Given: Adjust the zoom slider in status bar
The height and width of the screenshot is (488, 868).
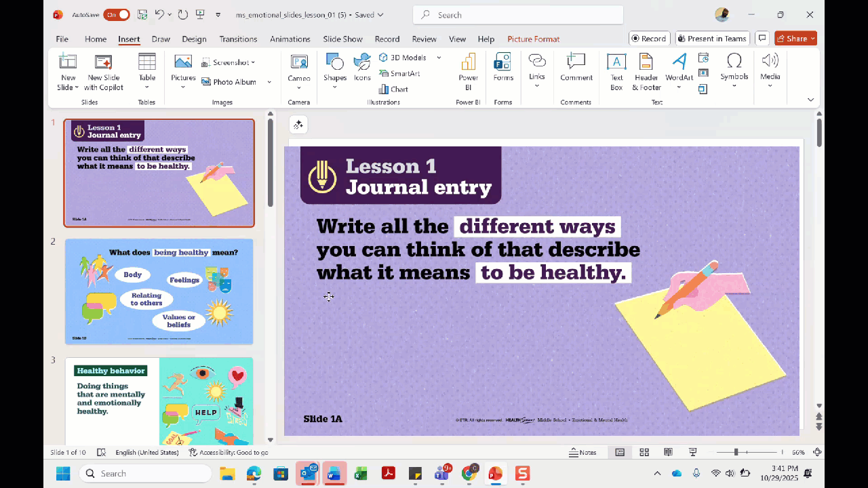Looking at the screenshot, I should click(x=736, y=452).
